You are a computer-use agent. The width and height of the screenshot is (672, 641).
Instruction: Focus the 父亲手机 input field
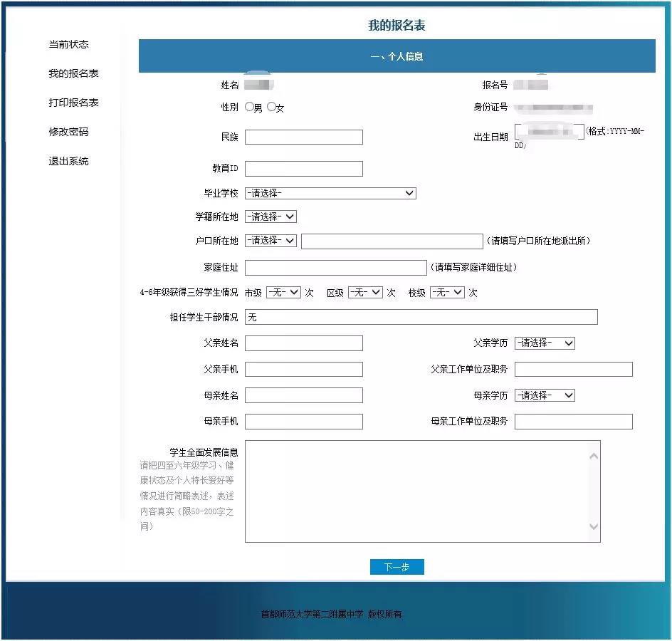304,369
